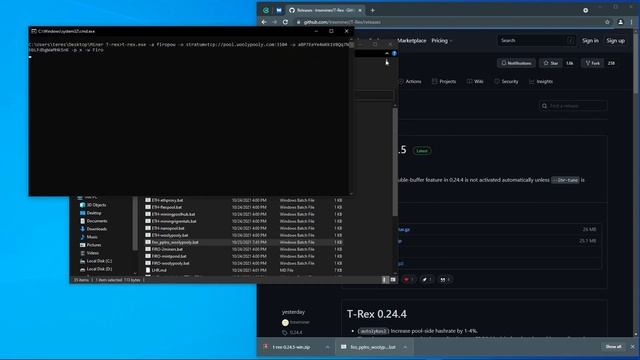This screenshot has height=360, width=640.
Task: Open the t-rex-0.24.5-win.zip download options arrow
Action: (x=327, y=347)
